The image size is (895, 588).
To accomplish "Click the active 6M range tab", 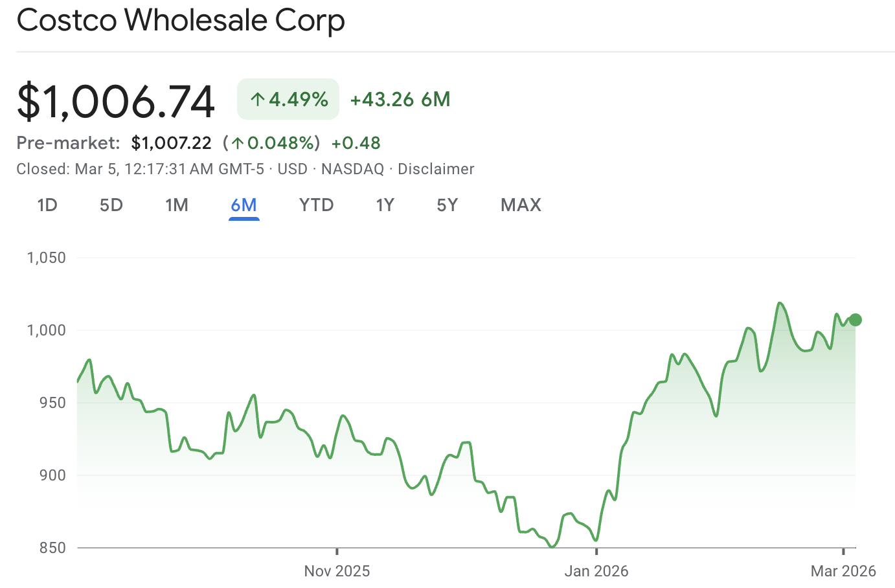I will click(244, 205).
